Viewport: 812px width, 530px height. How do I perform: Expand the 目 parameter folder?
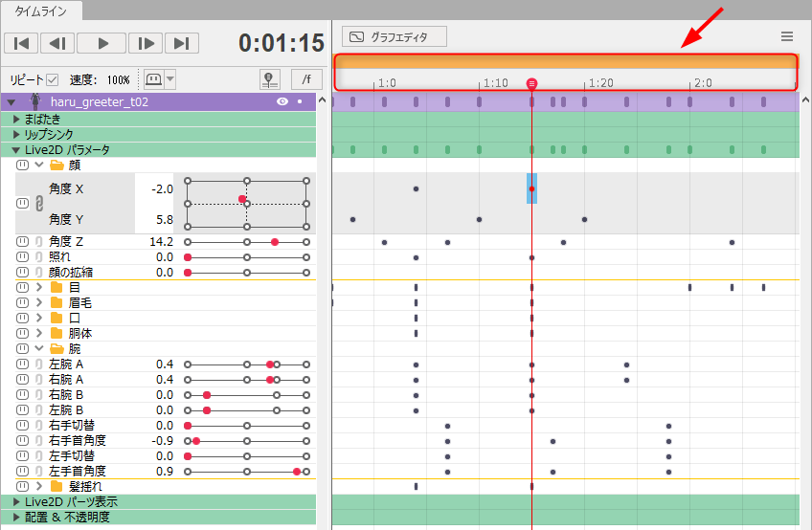tap(39, 287)
